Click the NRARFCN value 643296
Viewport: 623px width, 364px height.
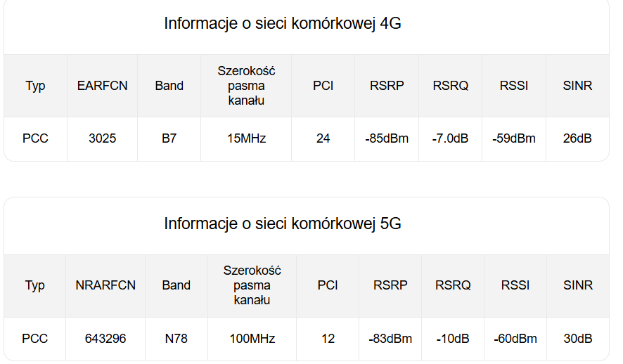(x=105, y=339)
